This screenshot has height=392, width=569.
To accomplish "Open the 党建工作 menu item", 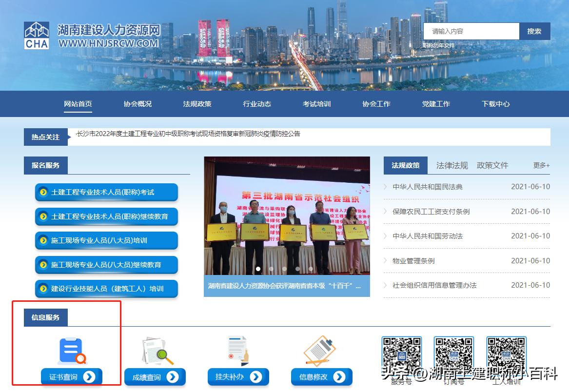I will point(436,103).
